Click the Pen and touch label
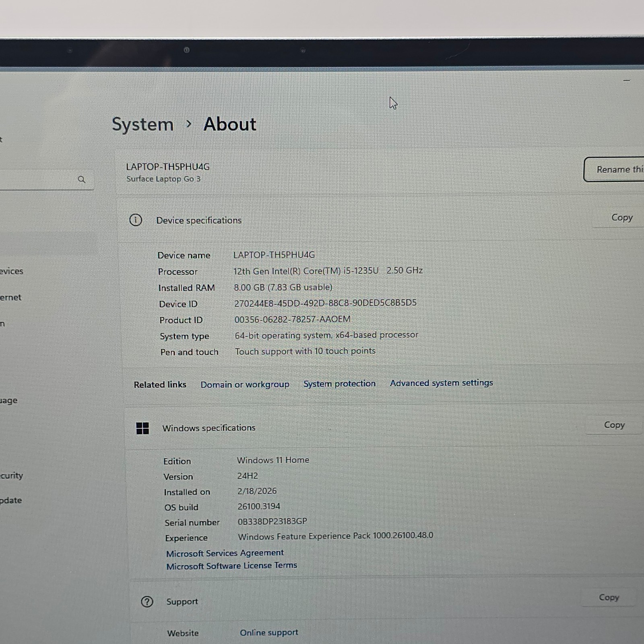Screen dimensions: 644x644 [189, 352]
